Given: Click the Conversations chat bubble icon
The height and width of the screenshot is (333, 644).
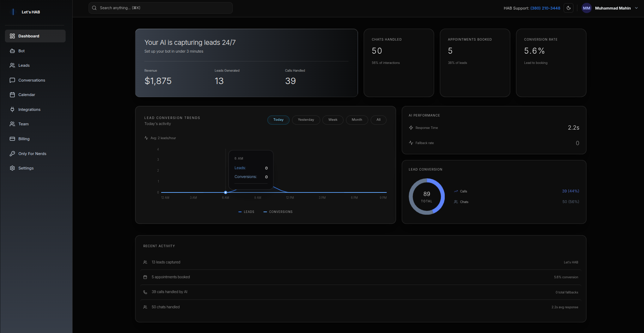Looking at the screenshot, I should click(x=12, y=80).
